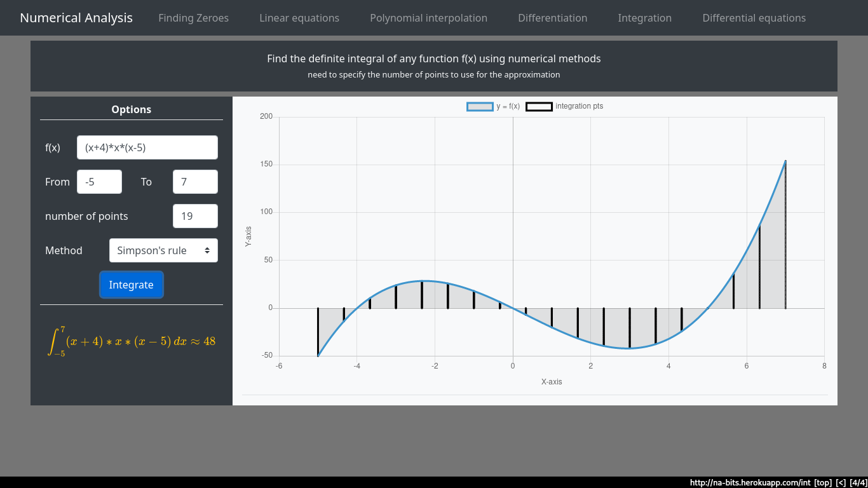Viewport: 868px width, 488px height.
Task: Click the integration bar at x = 3
Action: coord(630,328)
